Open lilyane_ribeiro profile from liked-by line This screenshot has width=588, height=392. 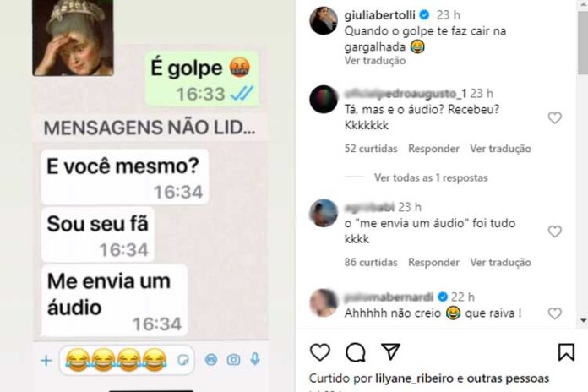[414, 378]
